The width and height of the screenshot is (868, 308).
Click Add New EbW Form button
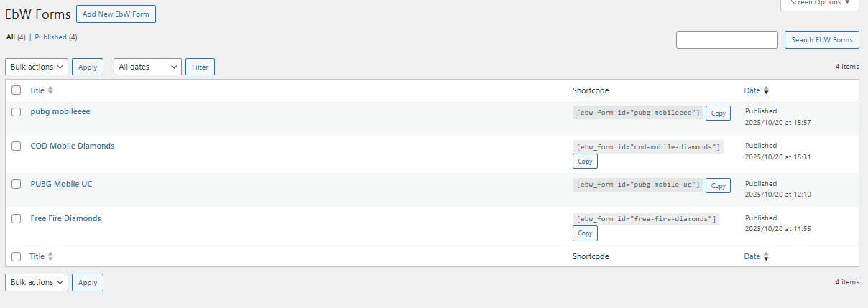point(116,14)
